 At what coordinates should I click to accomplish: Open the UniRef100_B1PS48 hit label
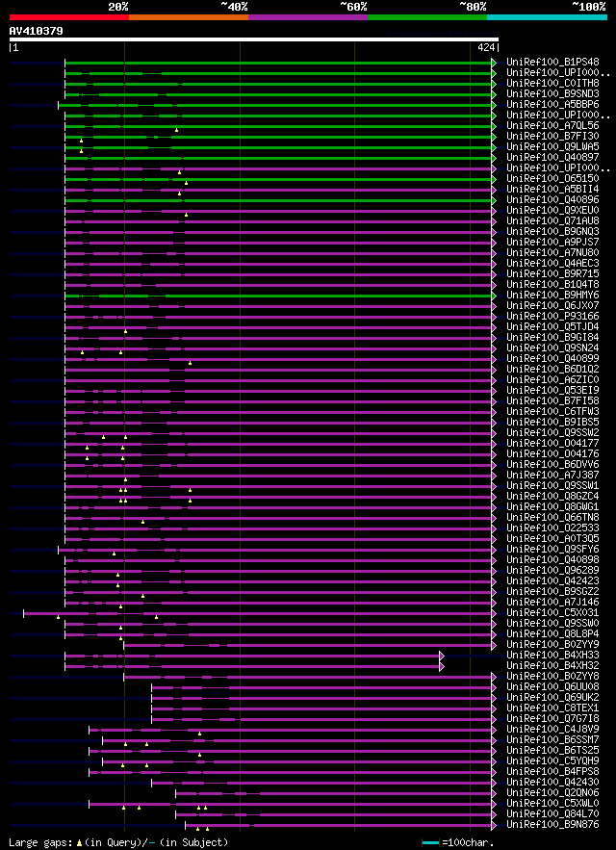coord(552,63)
